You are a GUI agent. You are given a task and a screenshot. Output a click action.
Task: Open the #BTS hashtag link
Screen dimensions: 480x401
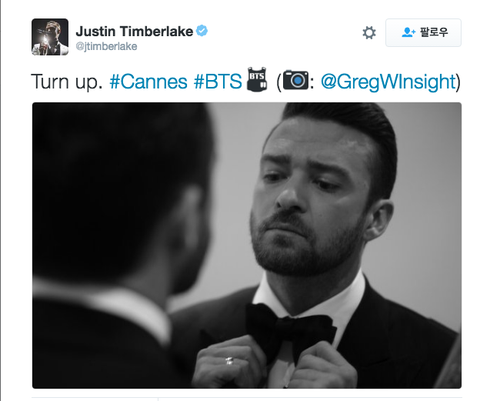[218, 82]
